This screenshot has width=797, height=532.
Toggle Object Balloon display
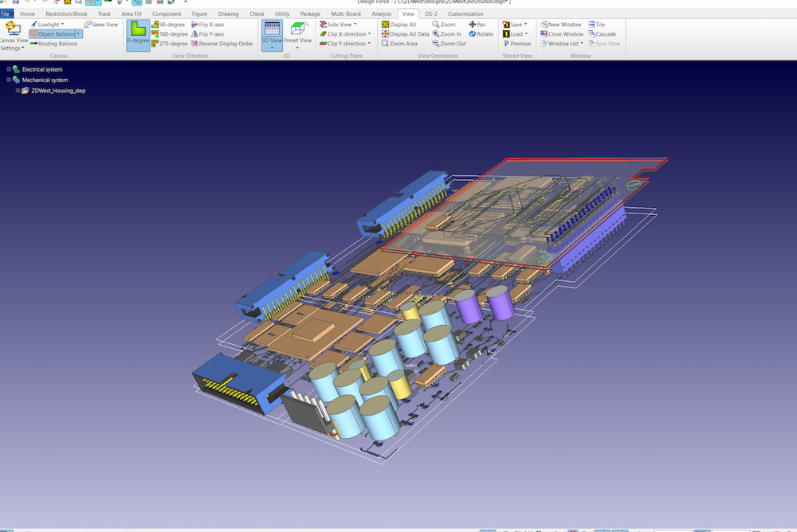[53, 33]
